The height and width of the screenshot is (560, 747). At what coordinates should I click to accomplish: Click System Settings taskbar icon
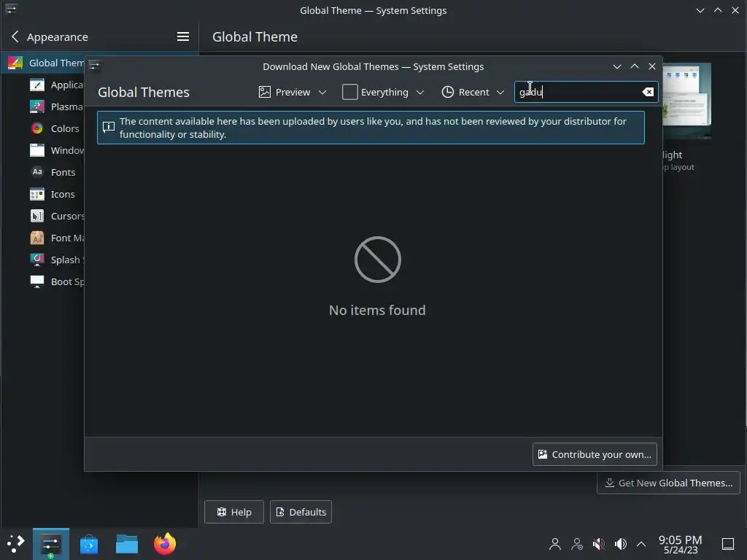point(50,544)
